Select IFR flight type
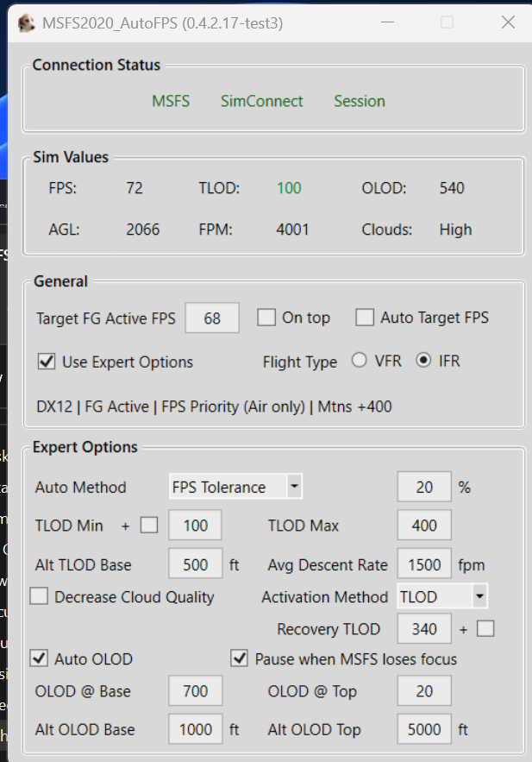Image resolution: width=532 pixels, height=762 pixels. [x=423, y=361]
